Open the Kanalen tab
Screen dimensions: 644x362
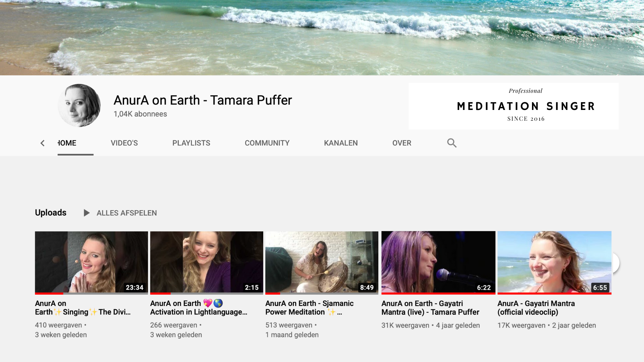[x=341, y=143]
